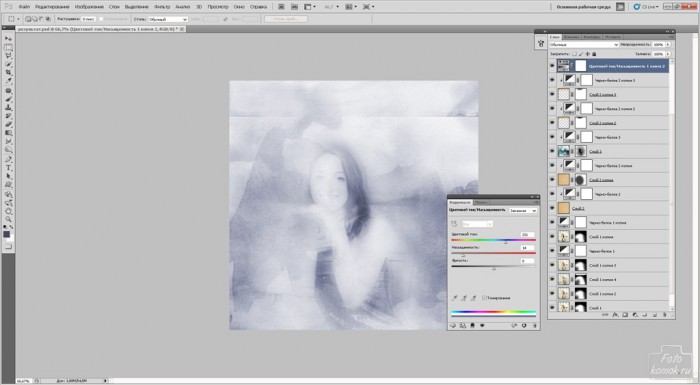Click Delete layer trash icon in Layers panel
The image size is (700, 385).
(664, 315)
